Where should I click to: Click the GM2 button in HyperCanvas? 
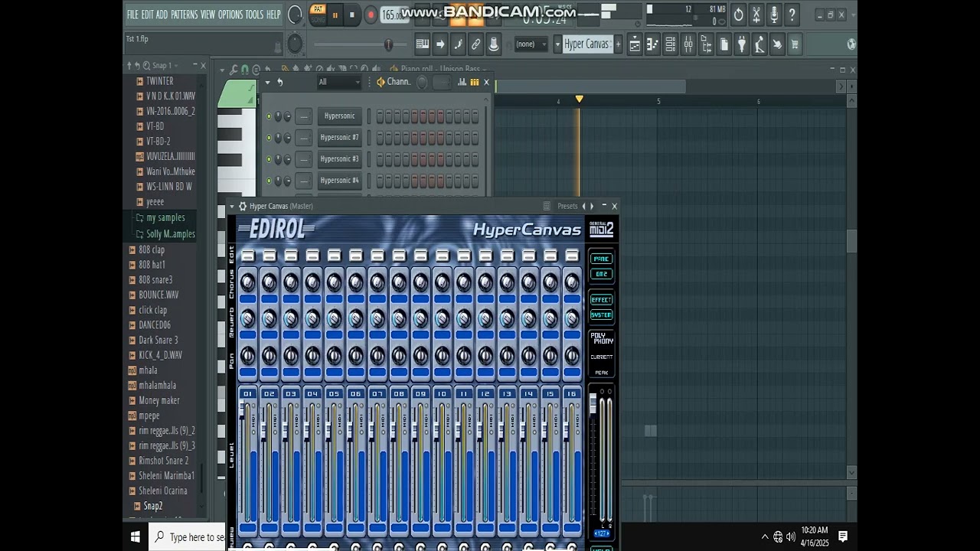(601, 274)
